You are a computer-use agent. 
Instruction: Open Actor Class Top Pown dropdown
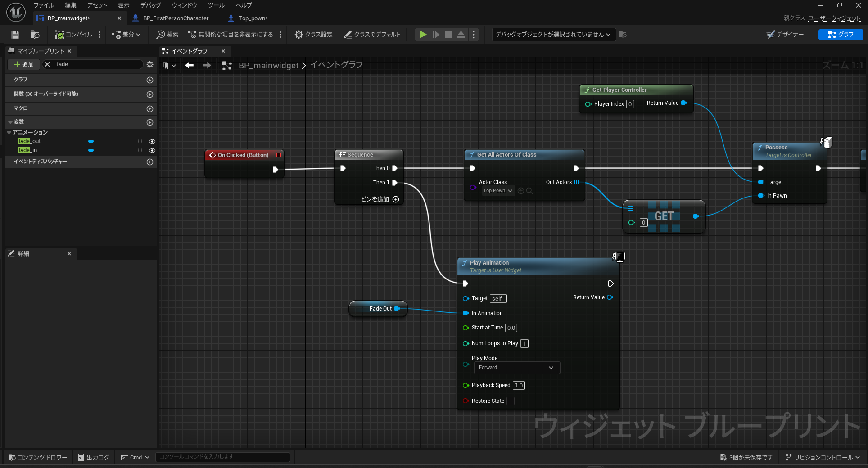click(497, 191)
